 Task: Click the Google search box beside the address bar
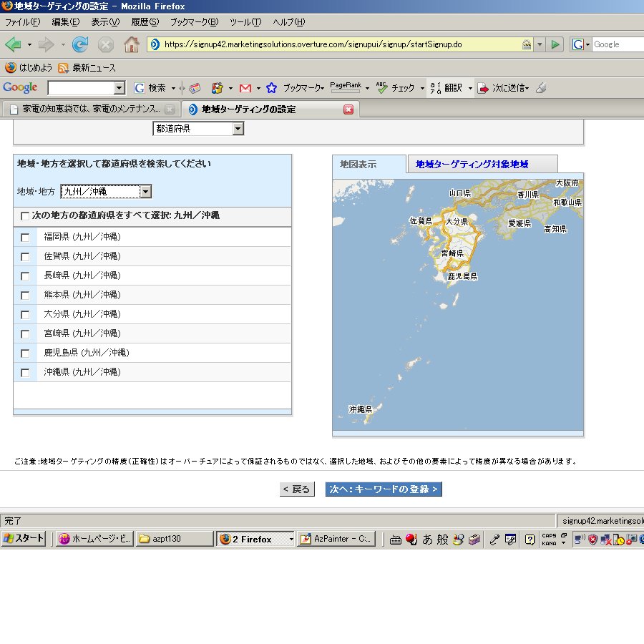pos(618,44)
